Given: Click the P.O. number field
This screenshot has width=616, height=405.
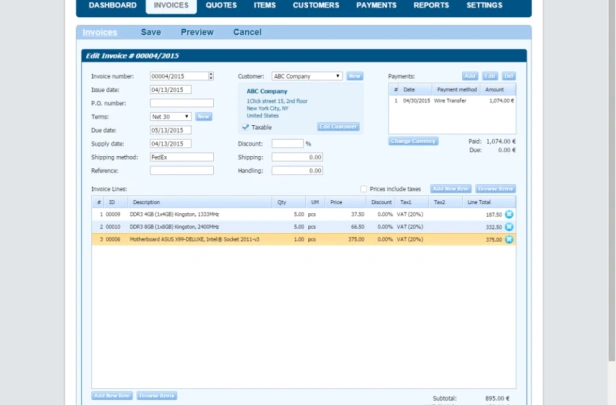Looking at the screenshot, I should tap(182, 103).
